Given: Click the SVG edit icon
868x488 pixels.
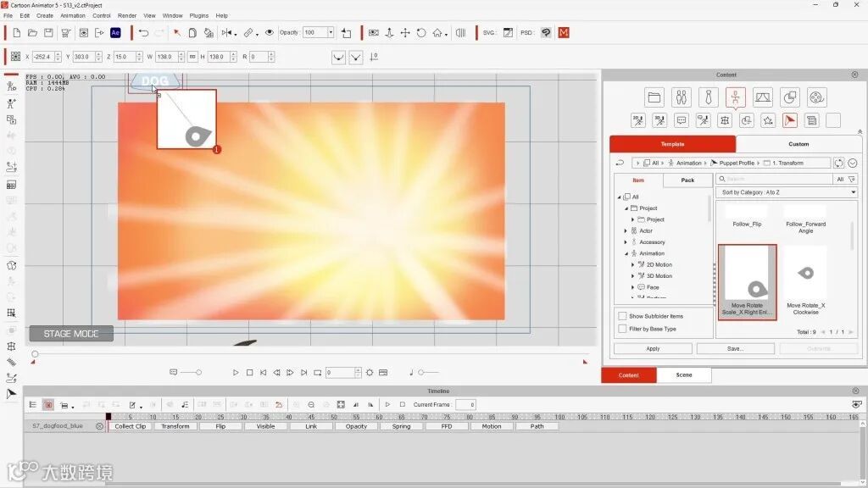Looking at the screenshot, I should click(x=508, y=33).
